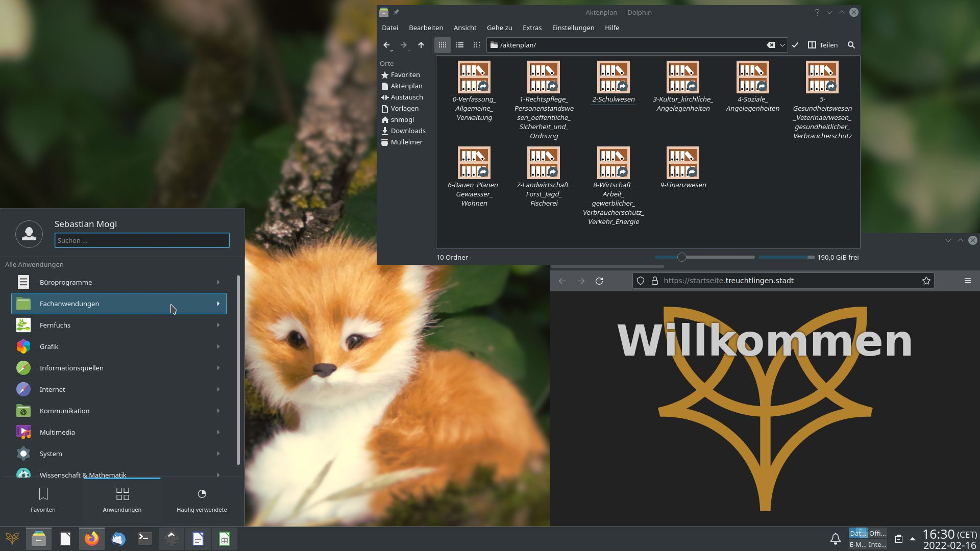Switch Dolphin to icon view mode
The image size is (980, 551).
tap(443, 45)
